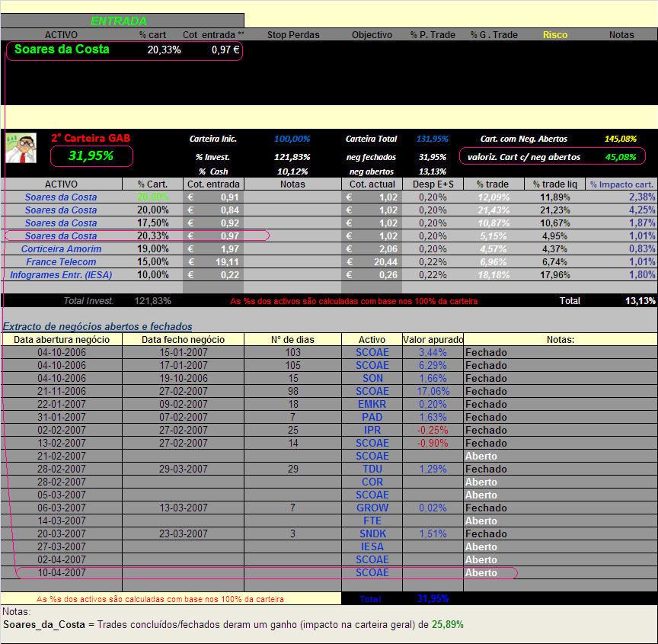Click the SON ticker cell
658x644 pixels.
372,378
